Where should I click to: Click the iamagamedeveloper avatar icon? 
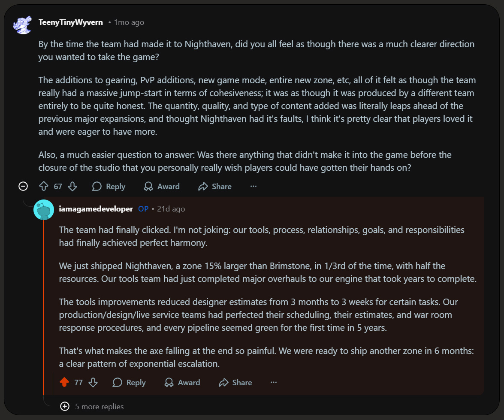point(44,210)
